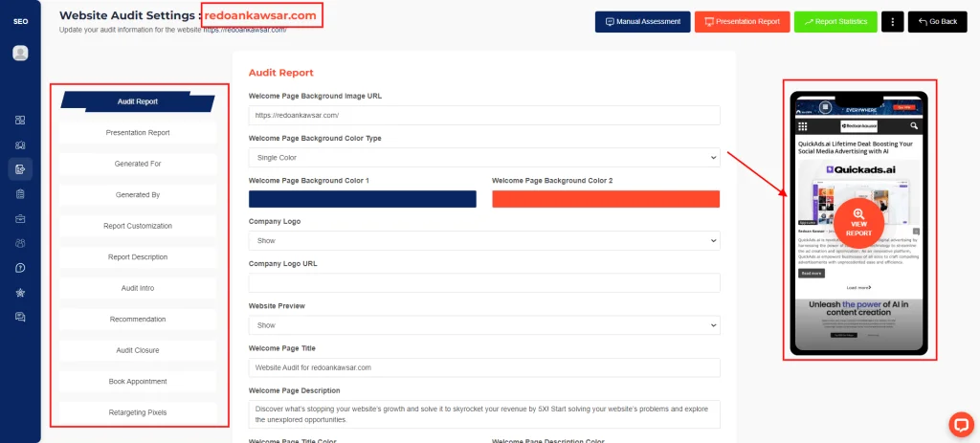Click the Manual Assessment button
The height and width of the screenshot is (443, 980).
click(x=643, y=21)
